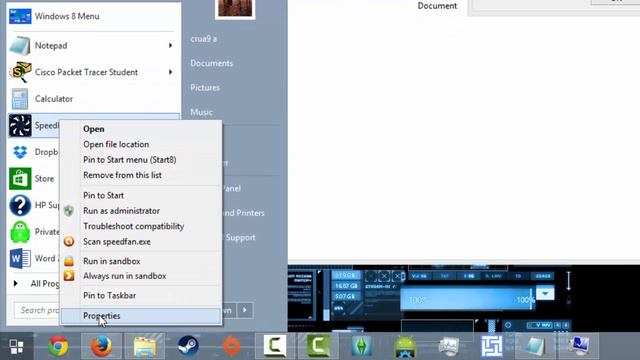The image size is (640, 360).
Task: Open File Explorer from taskbar
Action: (144, 346)
